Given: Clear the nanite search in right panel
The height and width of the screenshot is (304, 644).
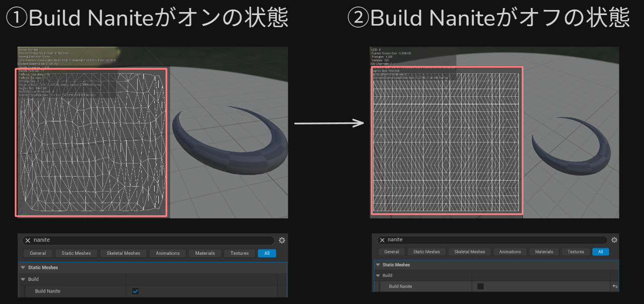Looking at the screenshot, I should pyautogui.click(x=382, y=240).
